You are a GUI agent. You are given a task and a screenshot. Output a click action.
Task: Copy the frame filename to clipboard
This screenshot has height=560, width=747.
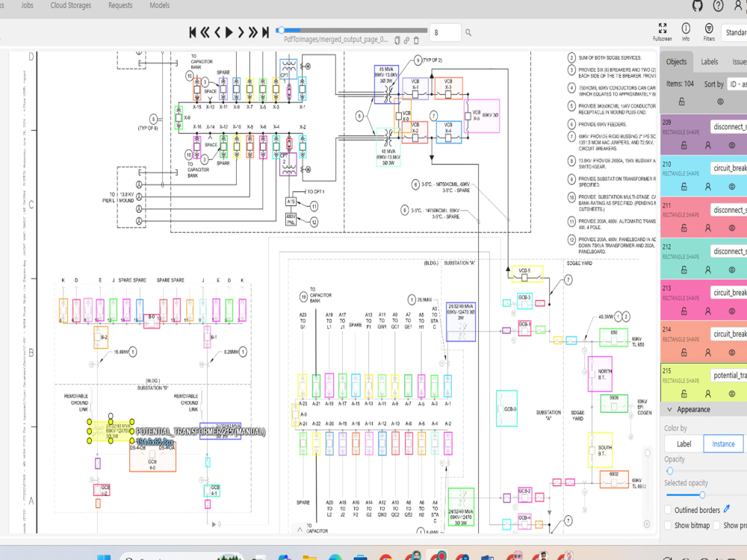coord(397,40)
